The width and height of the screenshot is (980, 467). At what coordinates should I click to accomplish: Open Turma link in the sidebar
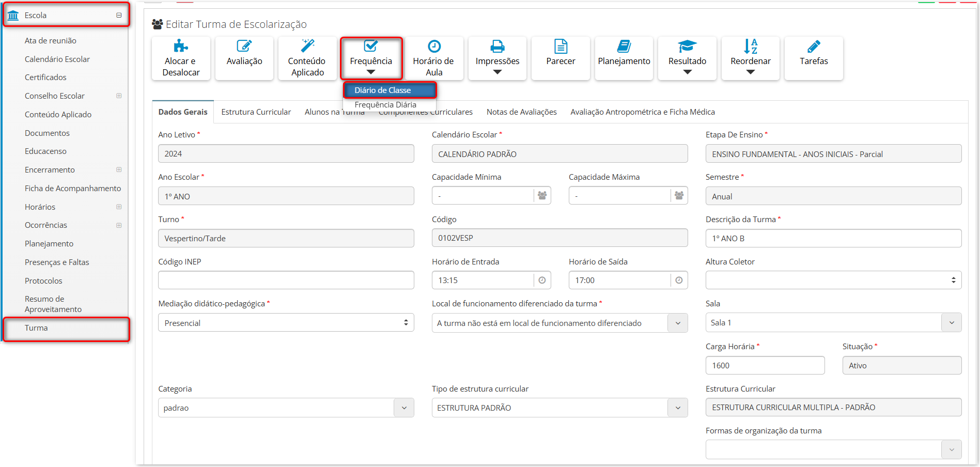(x=36, y=328)
